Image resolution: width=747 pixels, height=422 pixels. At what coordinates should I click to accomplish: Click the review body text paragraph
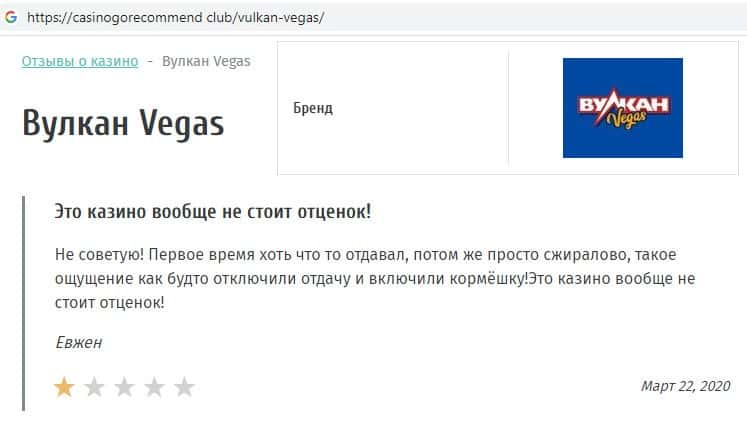[375, 278]
